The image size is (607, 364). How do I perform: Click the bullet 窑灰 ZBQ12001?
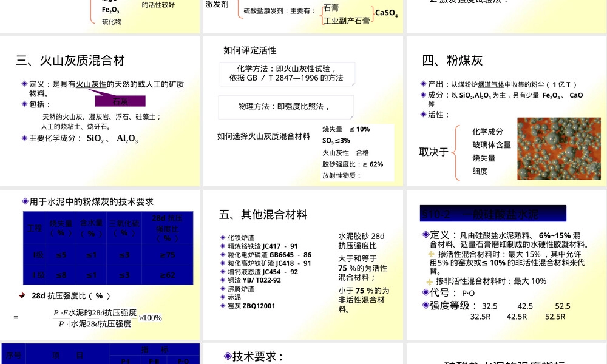click(248, 306)
